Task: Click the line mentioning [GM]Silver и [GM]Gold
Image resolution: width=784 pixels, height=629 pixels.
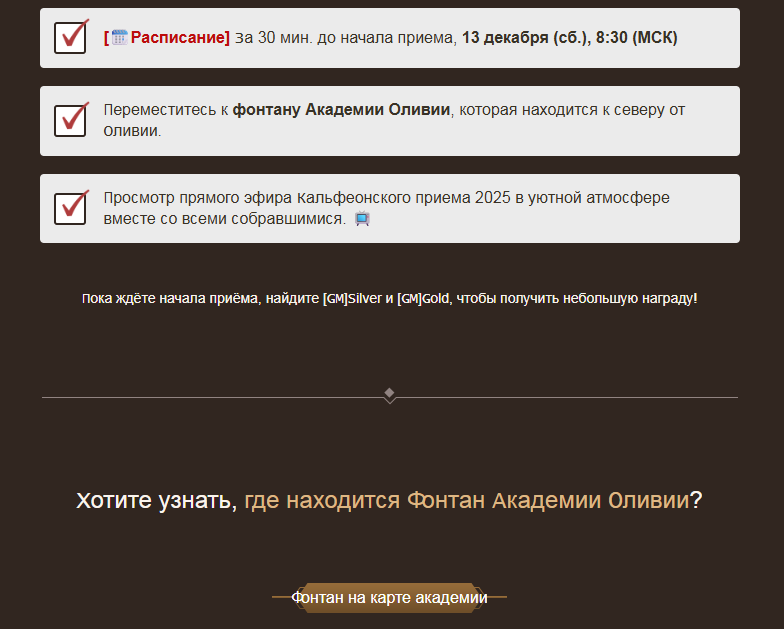Action: coord(390,298)
